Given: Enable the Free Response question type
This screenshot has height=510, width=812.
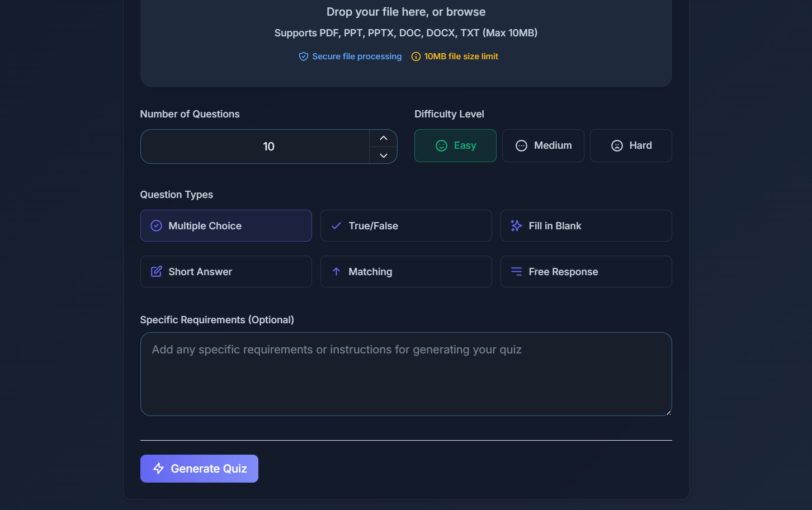Looking at the screenshot, I should click(586, 271).
